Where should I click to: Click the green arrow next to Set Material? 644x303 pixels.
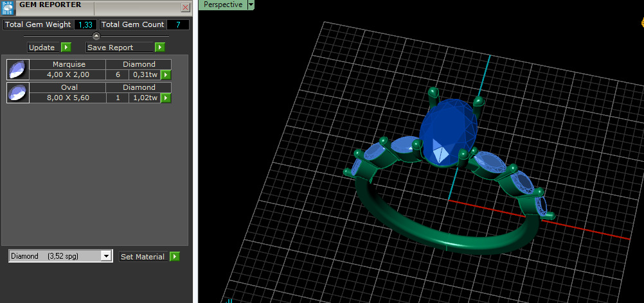pos(175,256)
